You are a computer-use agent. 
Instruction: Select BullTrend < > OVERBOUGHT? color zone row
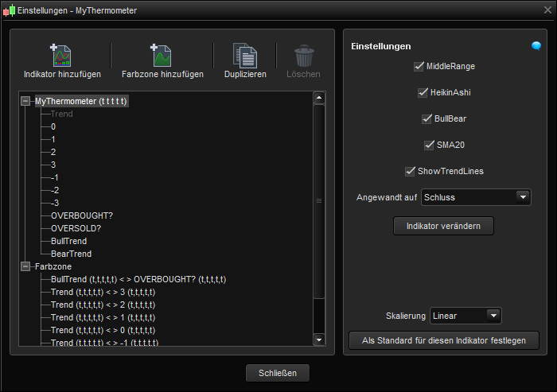point(138,279)
